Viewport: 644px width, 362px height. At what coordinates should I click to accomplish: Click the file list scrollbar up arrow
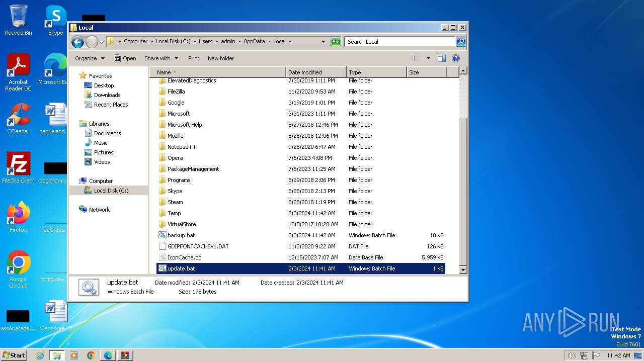click(463, 71)
